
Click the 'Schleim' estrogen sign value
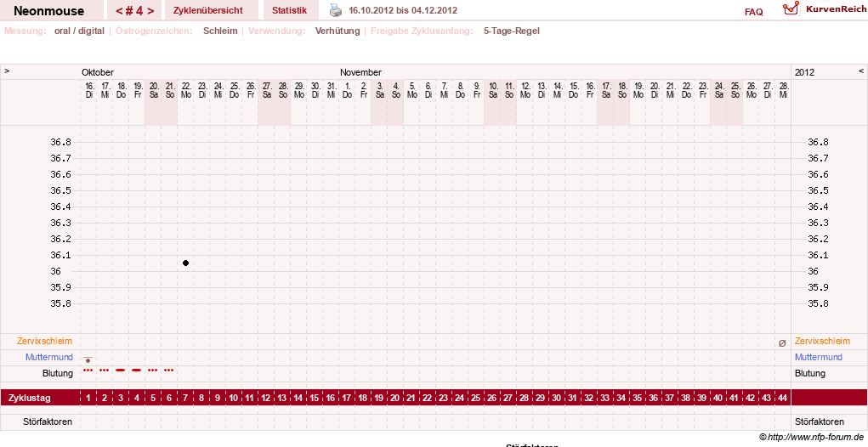click(x=220, y=31)
